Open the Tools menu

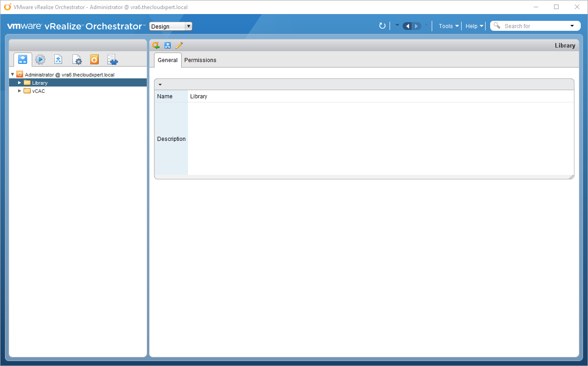pos(448,26)
